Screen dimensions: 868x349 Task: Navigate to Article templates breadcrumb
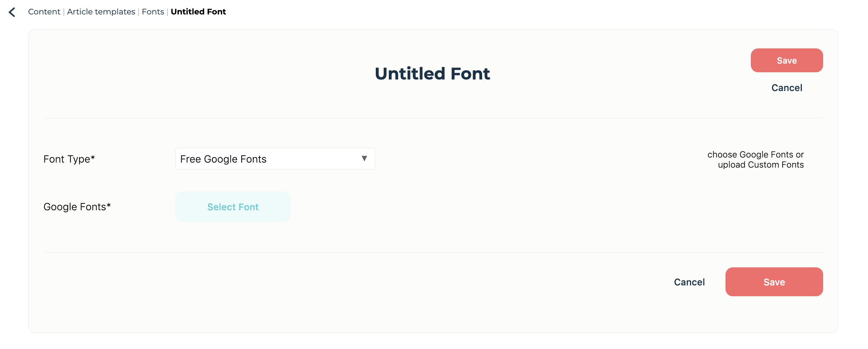click(101, 12)
